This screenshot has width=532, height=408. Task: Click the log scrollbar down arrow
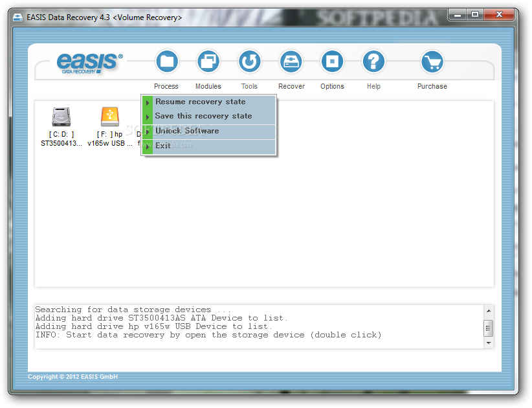pyautogui.click(x=489, y=343)
